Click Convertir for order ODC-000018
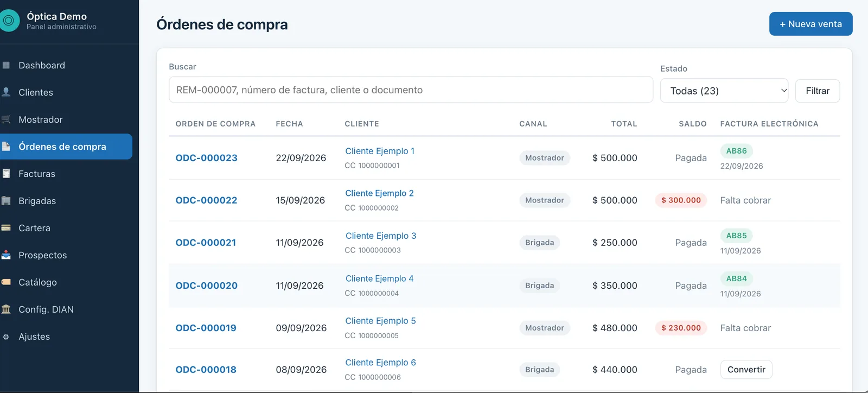The width and height of the screenshot is (868, 393). pyautogui.click(x=746, y=370)
